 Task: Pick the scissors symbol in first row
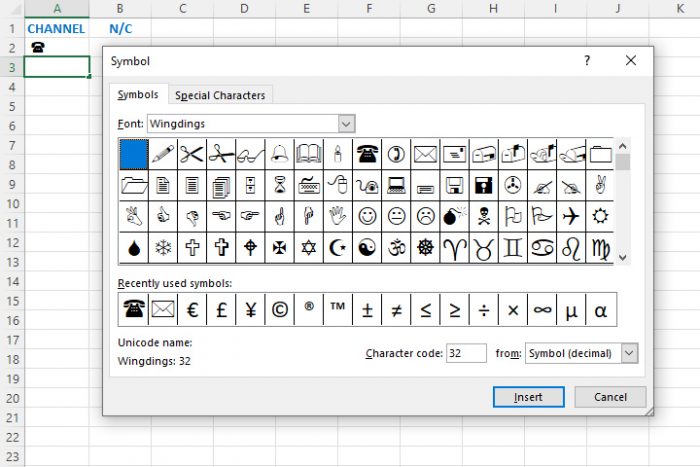[x=192, y=154]
